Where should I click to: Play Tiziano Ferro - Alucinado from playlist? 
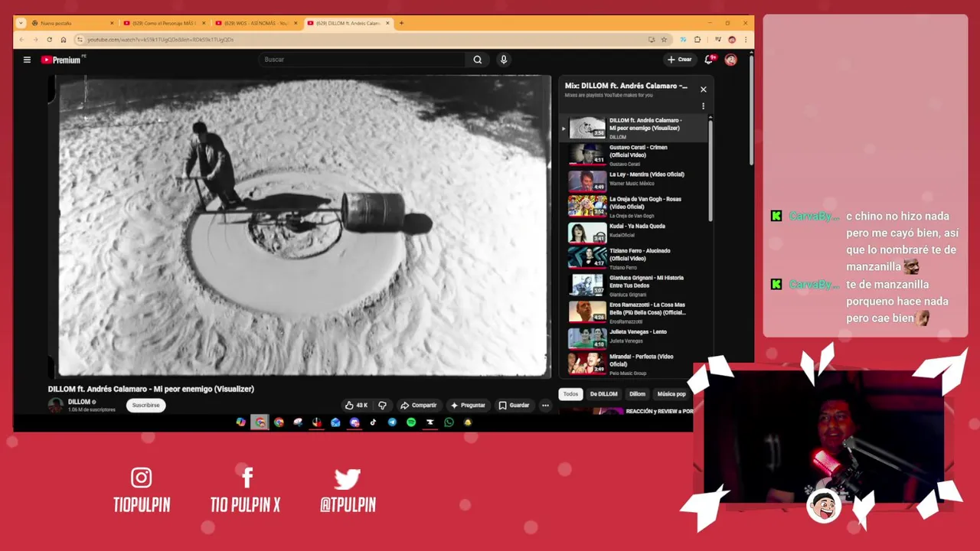[x=635, y=259]
